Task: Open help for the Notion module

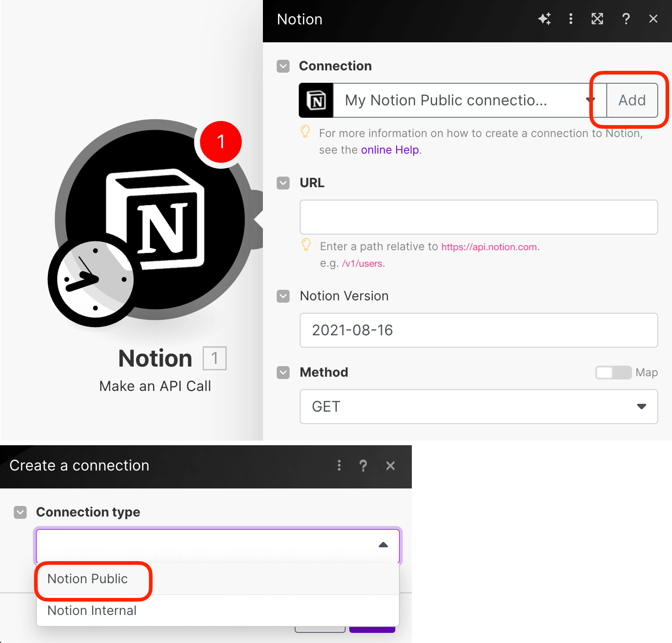Action: coord(626,19)
